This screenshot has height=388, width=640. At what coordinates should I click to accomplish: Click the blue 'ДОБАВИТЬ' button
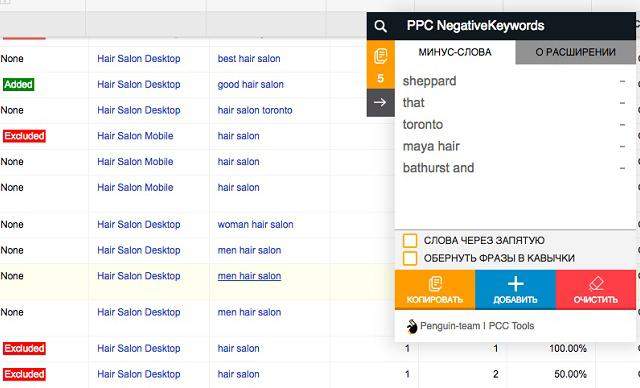click(x=516, y=290)
